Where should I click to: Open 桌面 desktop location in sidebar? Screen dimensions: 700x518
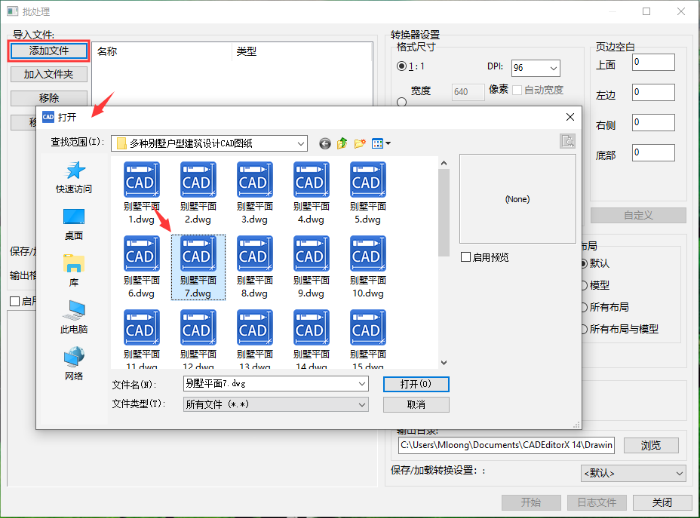(74, 224)
